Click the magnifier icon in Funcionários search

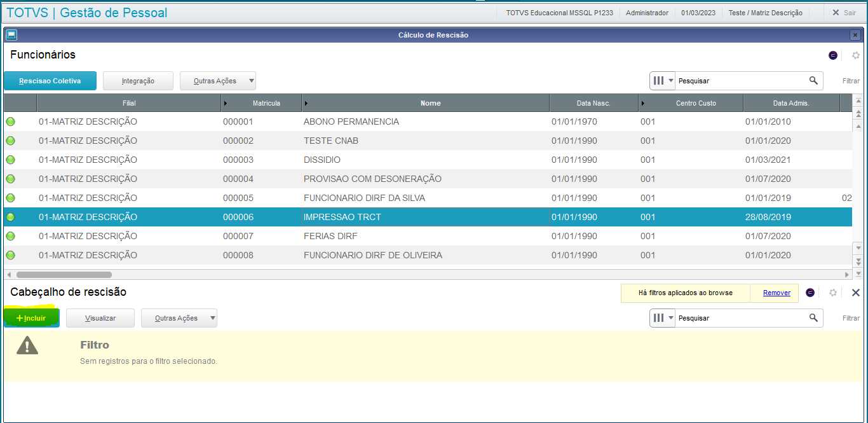813,81
